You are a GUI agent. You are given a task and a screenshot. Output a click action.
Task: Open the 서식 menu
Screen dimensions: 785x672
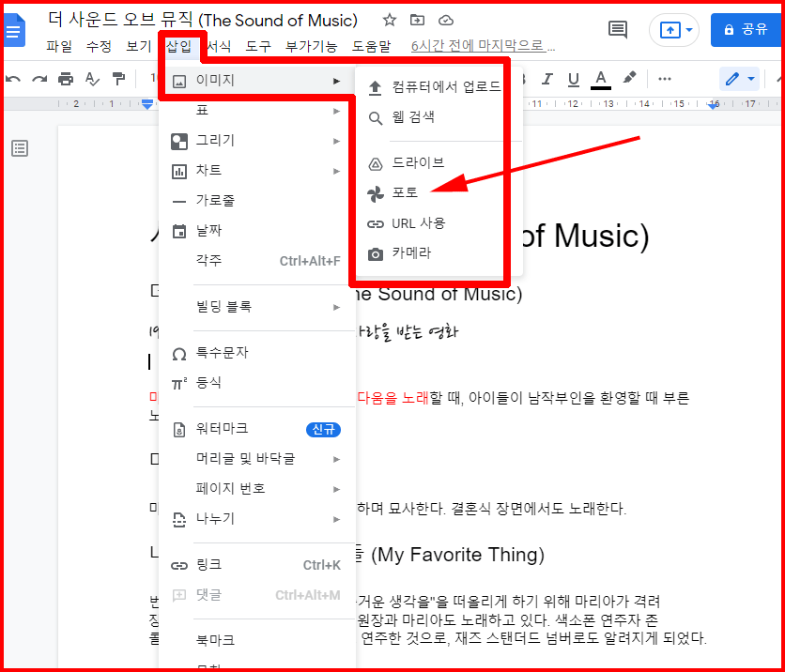coord(219,47)
